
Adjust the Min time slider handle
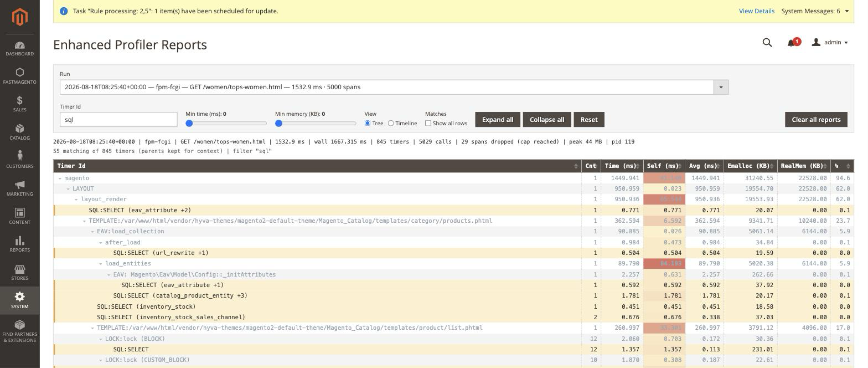pos(189,123)
